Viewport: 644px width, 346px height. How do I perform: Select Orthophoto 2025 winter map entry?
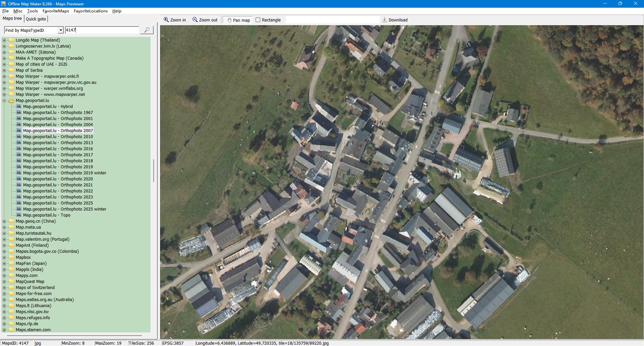coord(64,209)
